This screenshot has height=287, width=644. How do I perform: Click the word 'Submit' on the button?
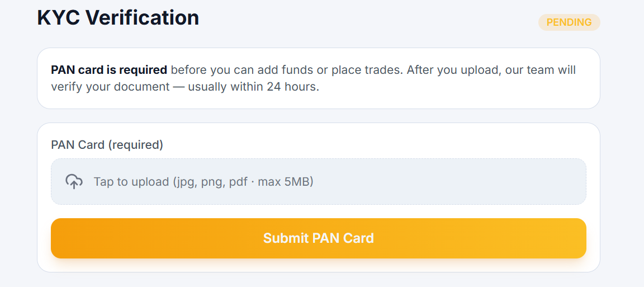coord(286,238)
